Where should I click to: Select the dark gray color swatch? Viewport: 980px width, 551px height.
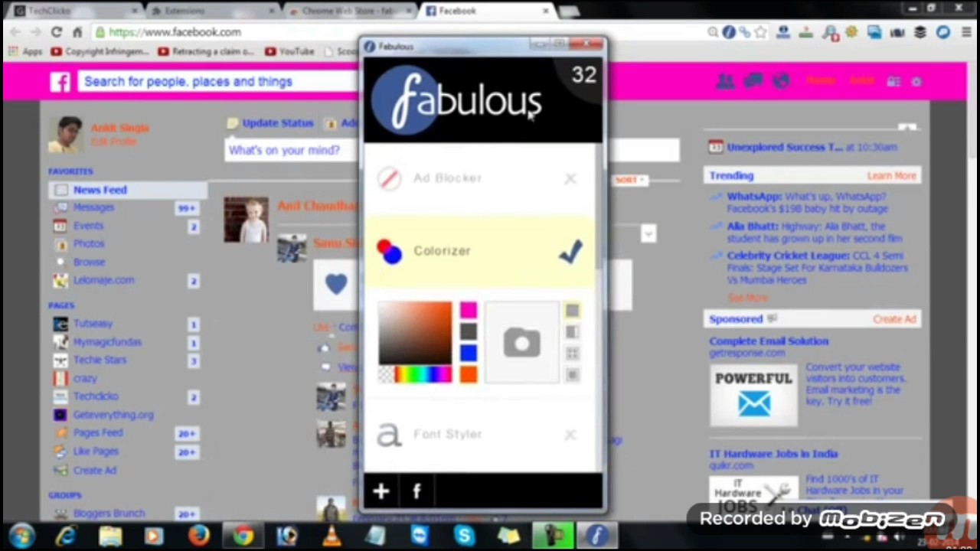469,332
